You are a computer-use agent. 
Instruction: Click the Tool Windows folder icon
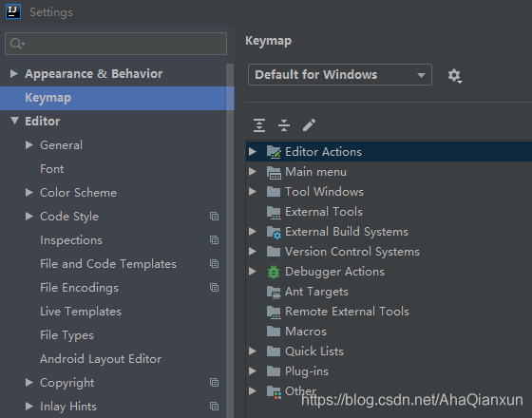coord(274,192)
